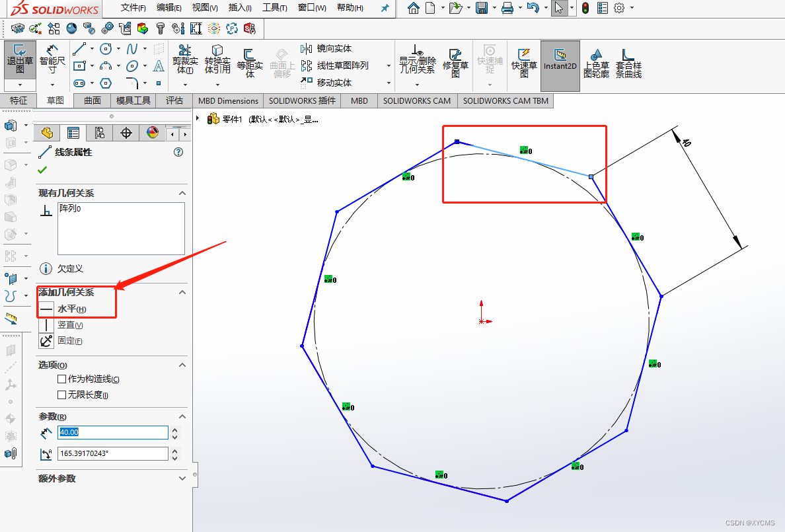785x532 pixels.
Task: Open the 视图(V) menu
Action: (205, 8)
